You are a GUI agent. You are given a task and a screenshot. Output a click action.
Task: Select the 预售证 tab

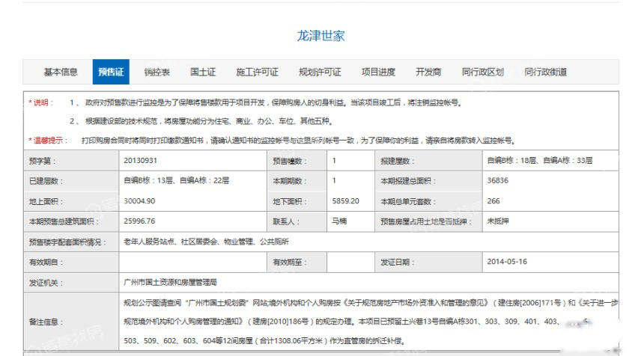[111, 73]
